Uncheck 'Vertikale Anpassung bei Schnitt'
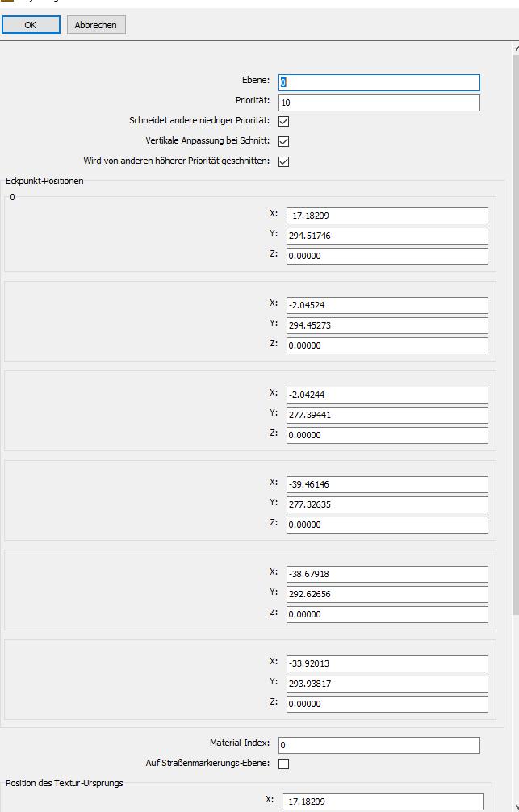Viewport: 519px width, 812px height. [283, 141]
